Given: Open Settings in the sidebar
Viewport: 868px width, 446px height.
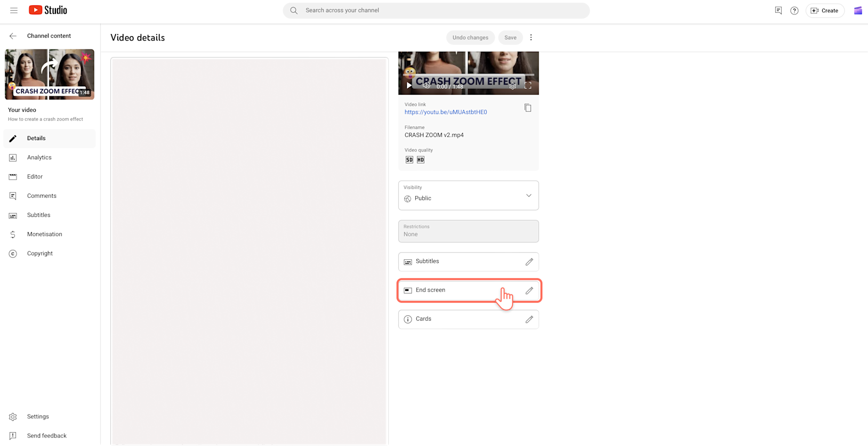Looking at the screenshot, I should click(50, 417).
